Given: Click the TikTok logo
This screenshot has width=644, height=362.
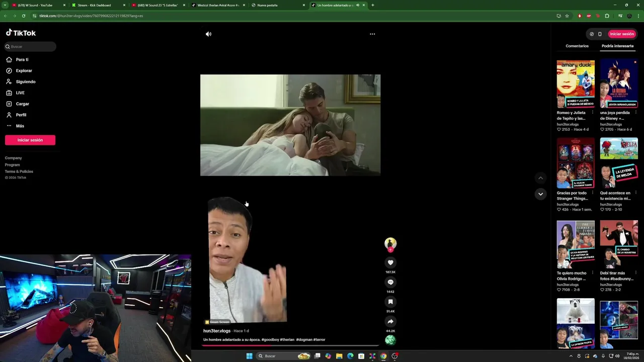Looking at the screenshot, I should tap(21, 33).
